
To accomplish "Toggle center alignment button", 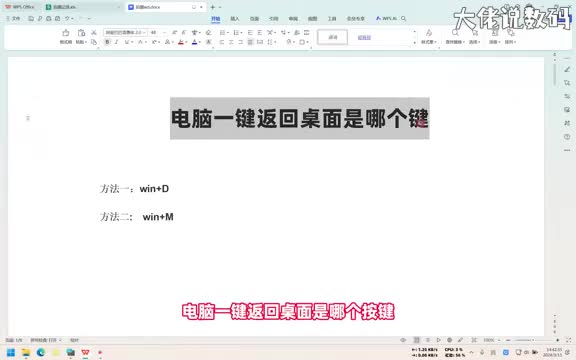I will tap(231, 42).
